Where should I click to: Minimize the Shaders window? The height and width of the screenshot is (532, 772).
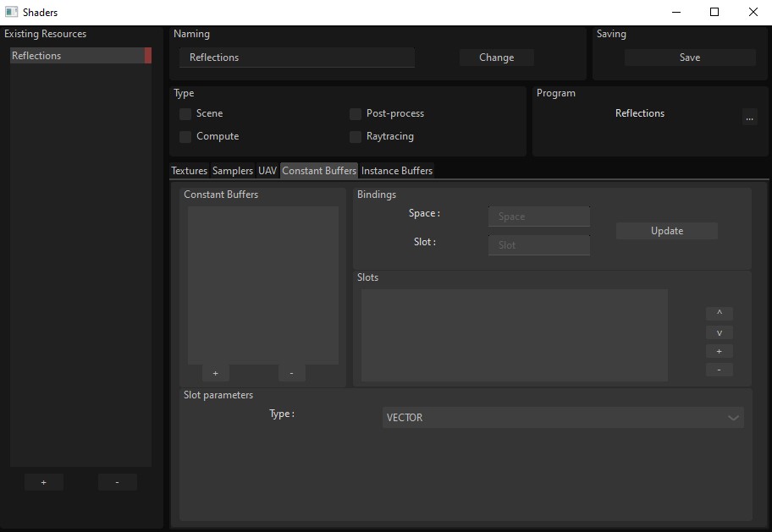676,12
